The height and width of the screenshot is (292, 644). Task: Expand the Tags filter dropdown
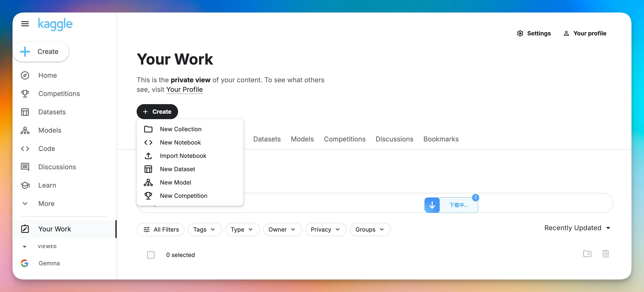[204, 229]
